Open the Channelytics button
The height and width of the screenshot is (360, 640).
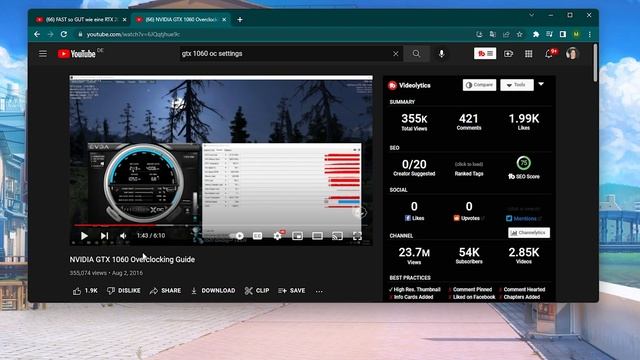click(x=529, y=233)
